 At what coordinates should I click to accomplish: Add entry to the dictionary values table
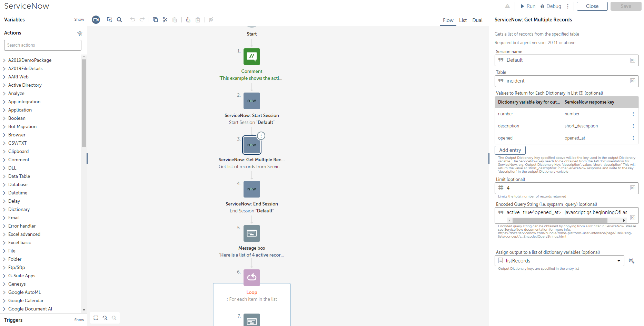click(x=510, y=150)
